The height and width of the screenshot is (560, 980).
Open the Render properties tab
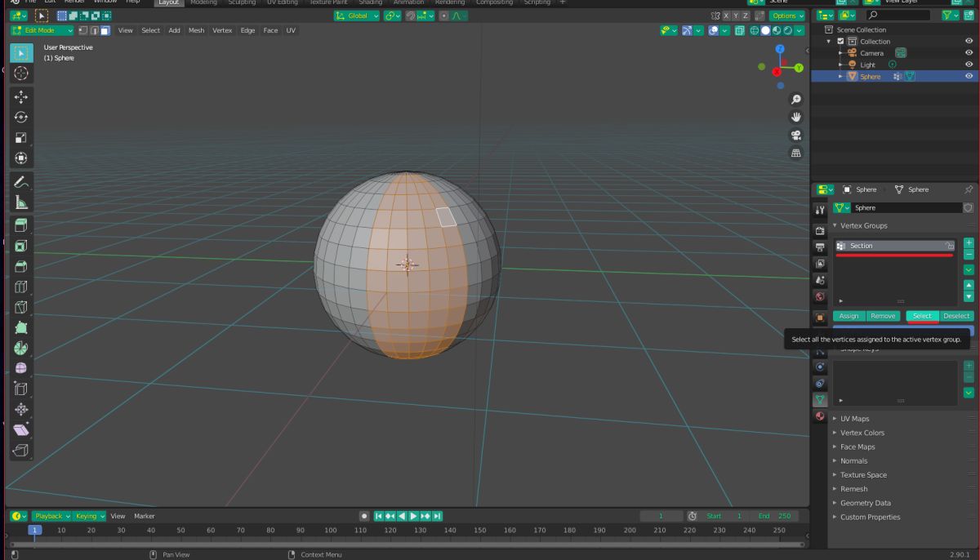tap(819, 231)
